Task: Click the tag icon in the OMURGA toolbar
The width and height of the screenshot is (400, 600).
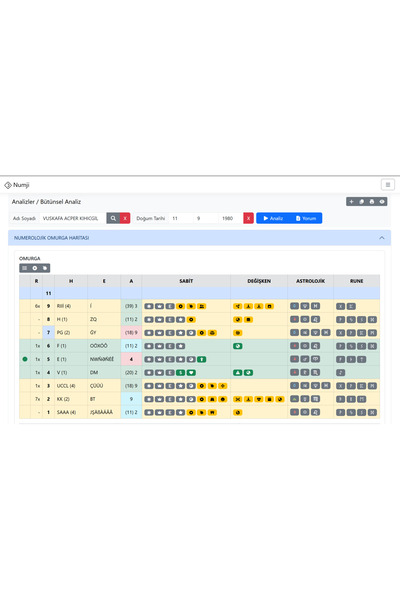Action: 45,268
